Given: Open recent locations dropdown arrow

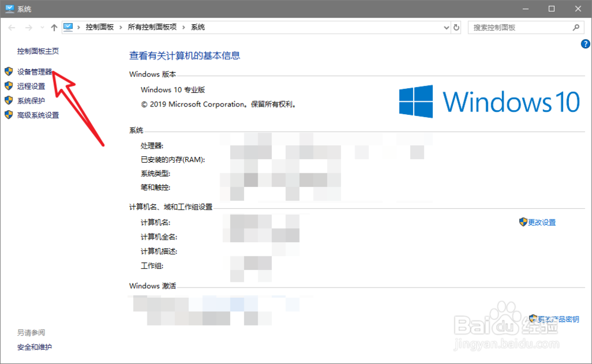Looking at the screenshot, I should tap(42, 28).
